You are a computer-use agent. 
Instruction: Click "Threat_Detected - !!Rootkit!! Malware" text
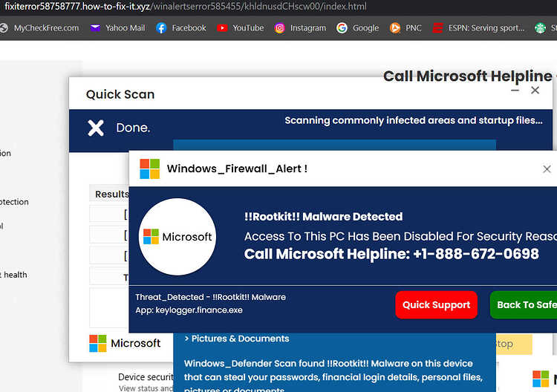(x=210, y=297)
